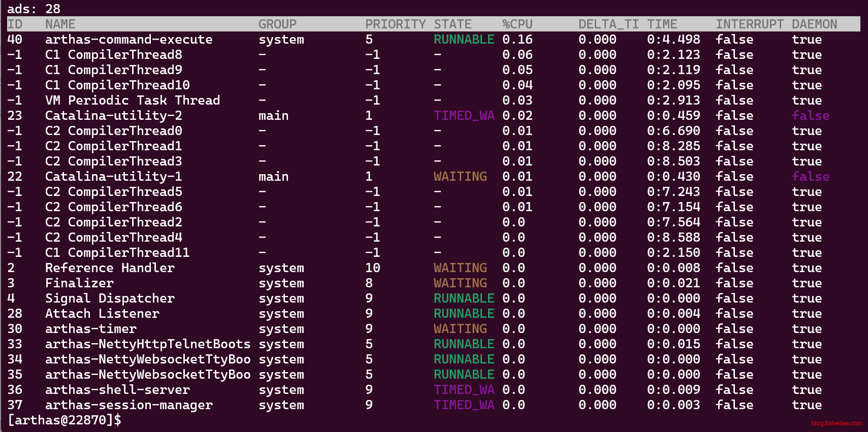The width and height of the screenshot is (868, 432).
Task: Click the [arthas@22870]$ command prompt
Action: 65,420
